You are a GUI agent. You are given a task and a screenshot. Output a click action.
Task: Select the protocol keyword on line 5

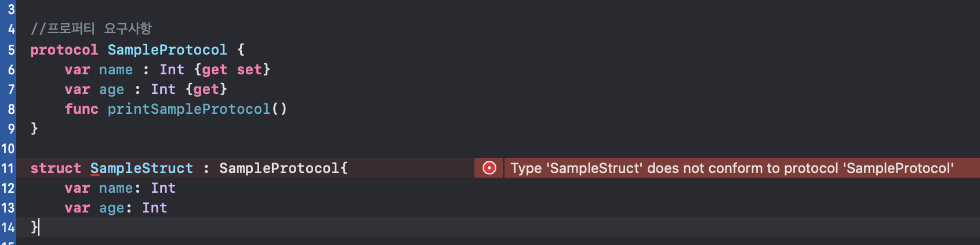(64, 50)
